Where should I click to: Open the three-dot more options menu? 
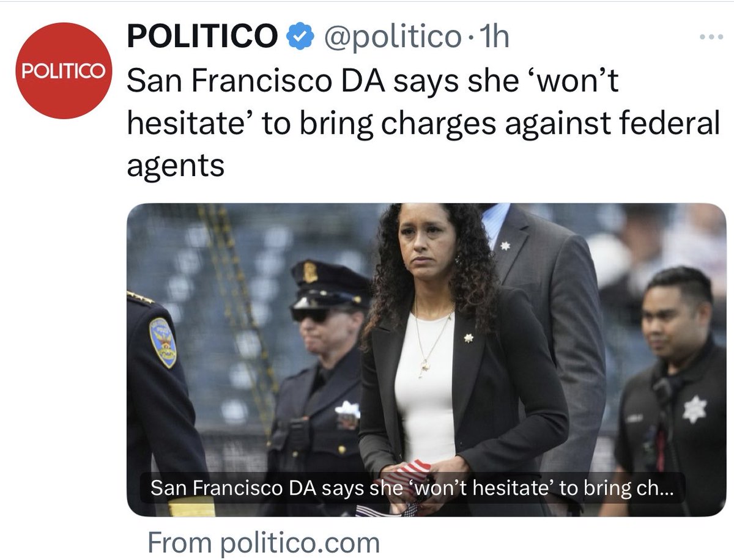pyautogui.click(x=711, y=37)
